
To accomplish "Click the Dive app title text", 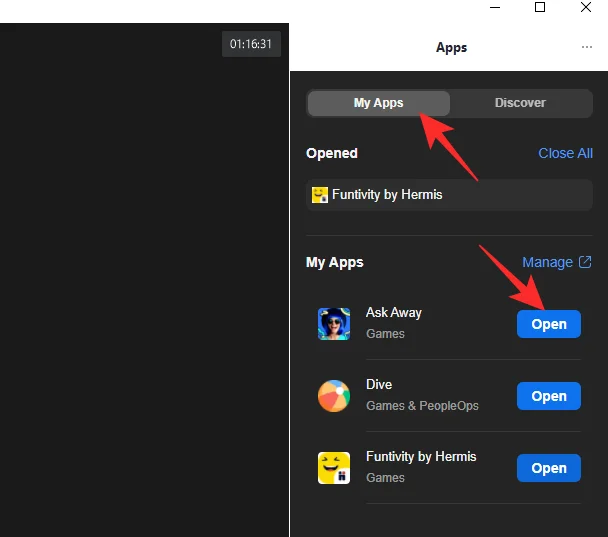I will pyautogui.click(x=379, y=385).
